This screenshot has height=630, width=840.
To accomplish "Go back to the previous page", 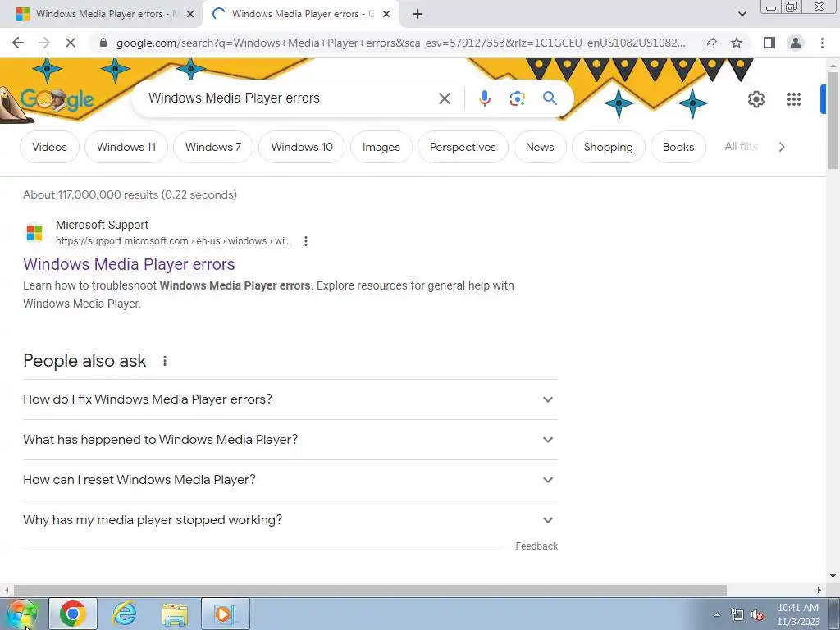I will [18, 43].
